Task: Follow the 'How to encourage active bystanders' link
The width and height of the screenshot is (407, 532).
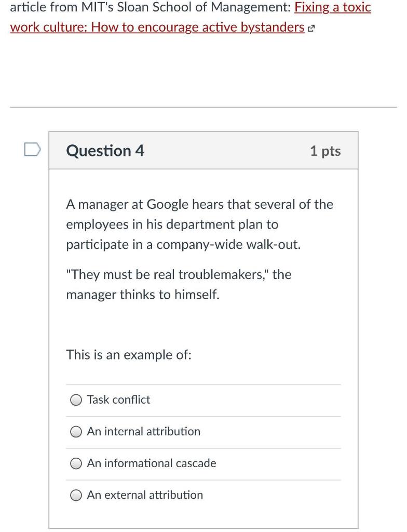Action: [157, 27]
